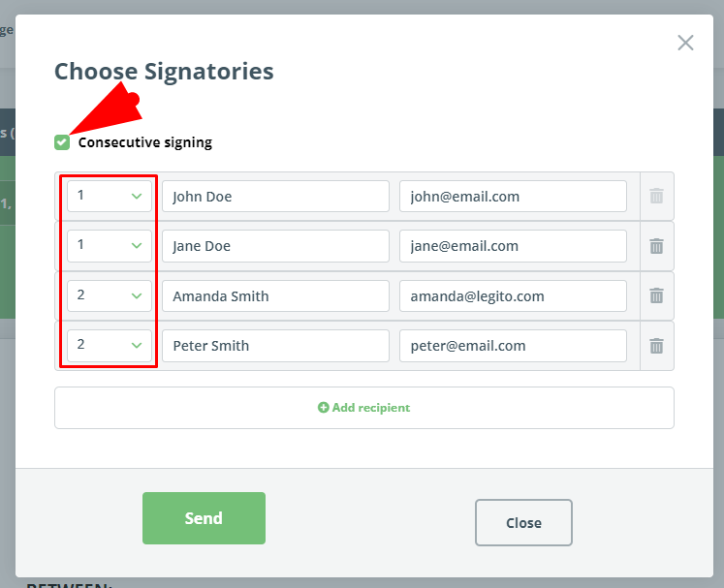Add recipient to the signatories list
This screenshot has width=724, height=588.
click(x=364, y=408)
